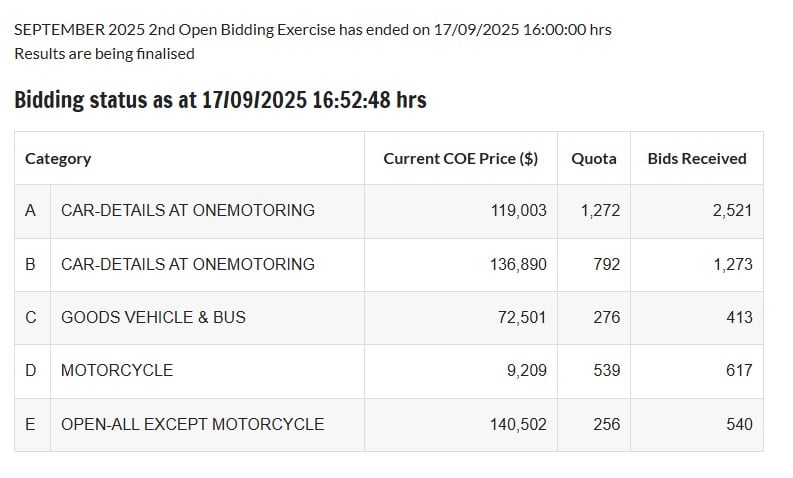
Task: Click bids received value 540
Action: 739,424
